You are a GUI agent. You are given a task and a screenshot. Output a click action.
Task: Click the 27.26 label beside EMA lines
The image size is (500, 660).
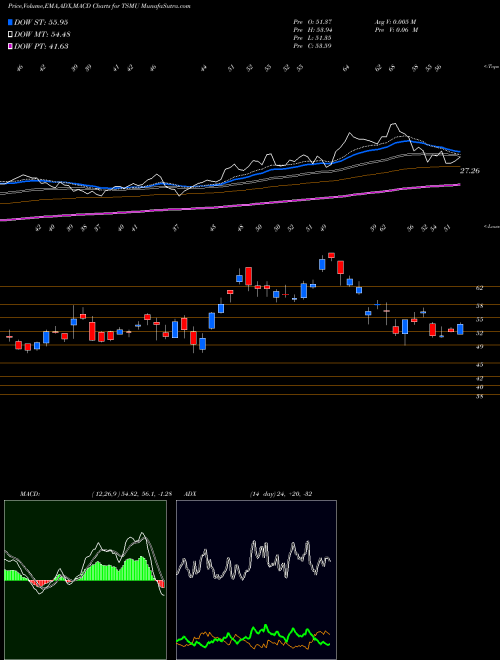point(470,171)
